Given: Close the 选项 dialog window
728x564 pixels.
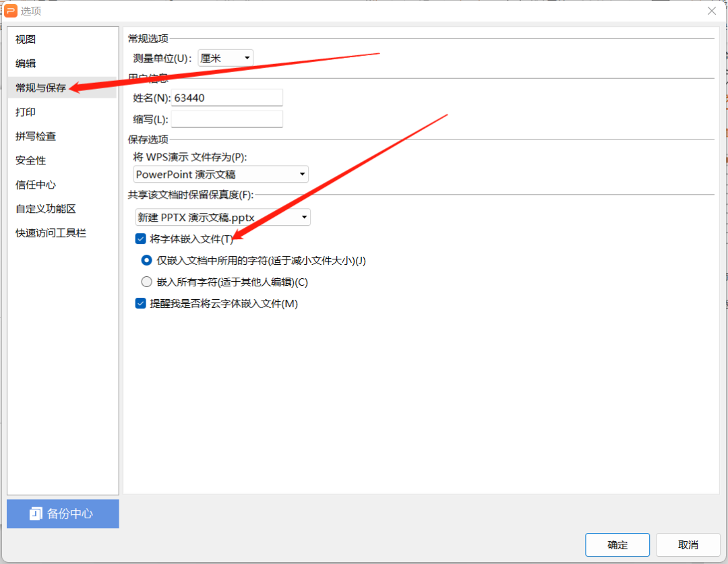Looking at the screenshot, I should coord(711,11).
